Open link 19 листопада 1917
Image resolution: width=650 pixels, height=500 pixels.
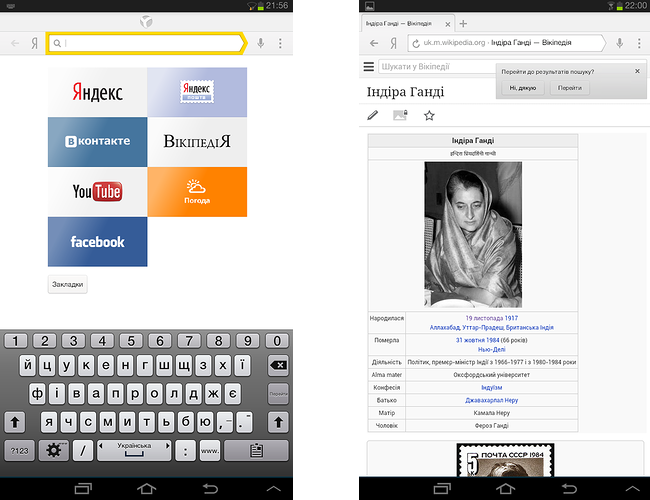pos(491,318)
